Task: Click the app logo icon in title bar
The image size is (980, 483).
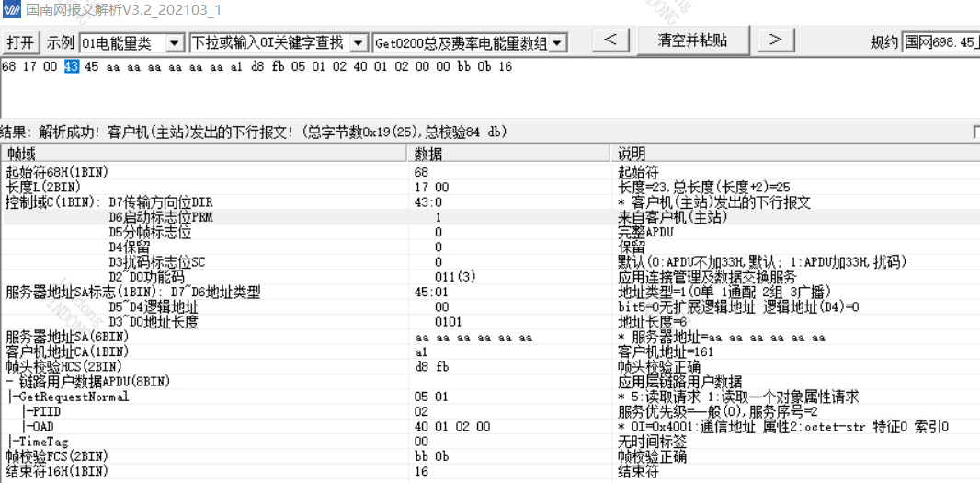Action: click(11, 11)
